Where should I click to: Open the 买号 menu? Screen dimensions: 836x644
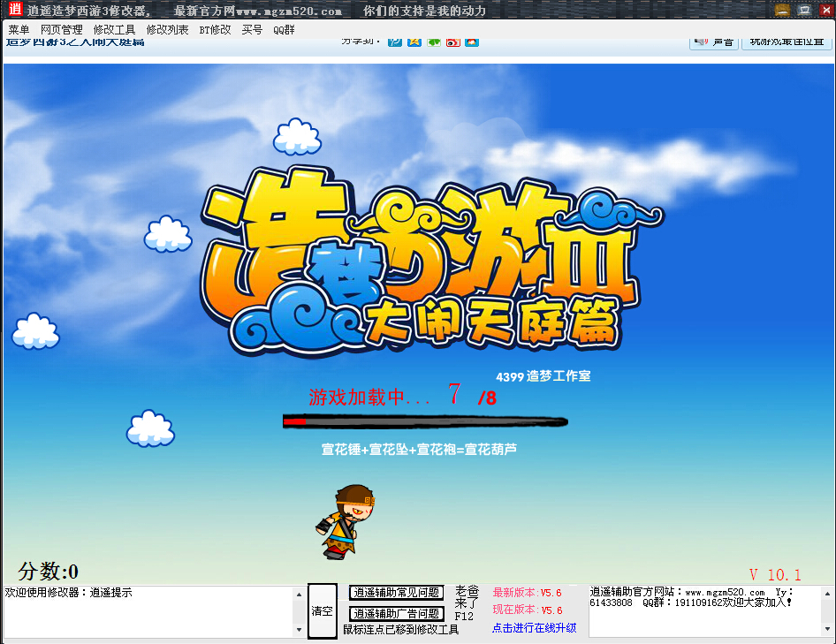252,30
